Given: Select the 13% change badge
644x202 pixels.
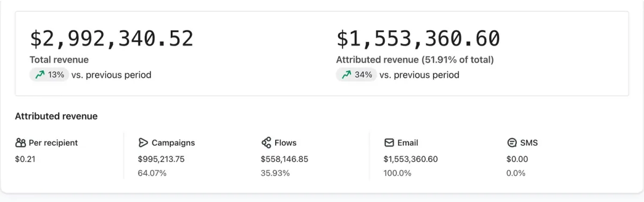Looking at the screenshot, I should pos(49,75).
